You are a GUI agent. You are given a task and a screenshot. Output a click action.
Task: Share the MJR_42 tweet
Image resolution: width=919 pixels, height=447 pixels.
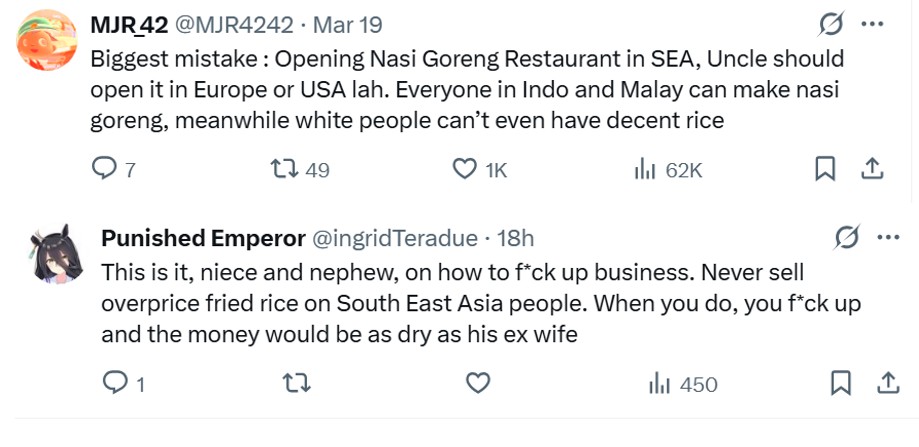click(x=872, y=169)
